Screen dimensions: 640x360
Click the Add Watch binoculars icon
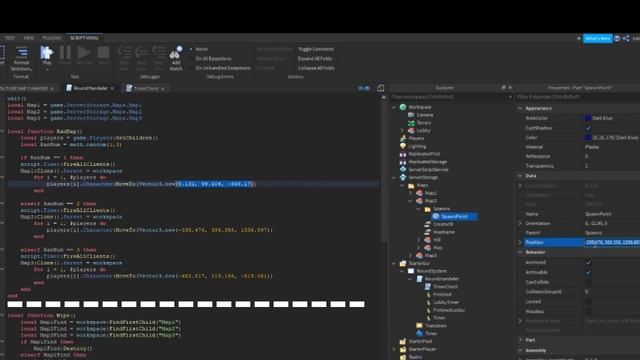pyautogui.click(x=176, y=53)
